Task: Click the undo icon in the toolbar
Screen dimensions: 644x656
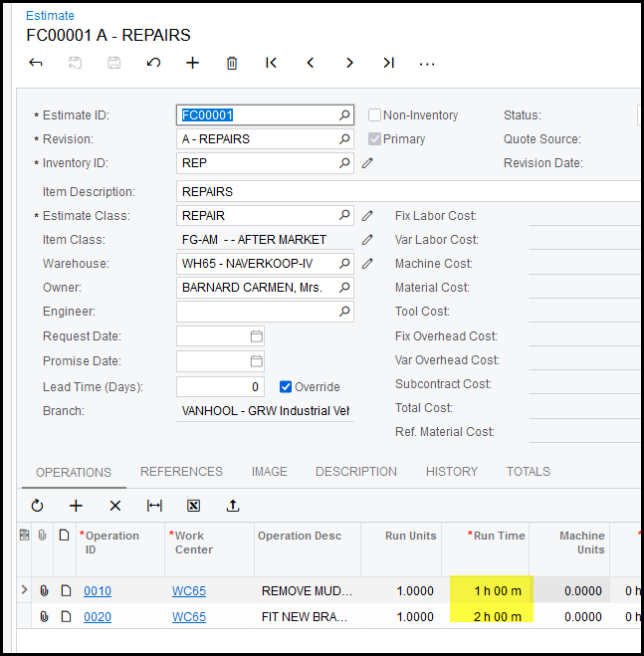Action: pyautogui.click(x=153, y=63)
